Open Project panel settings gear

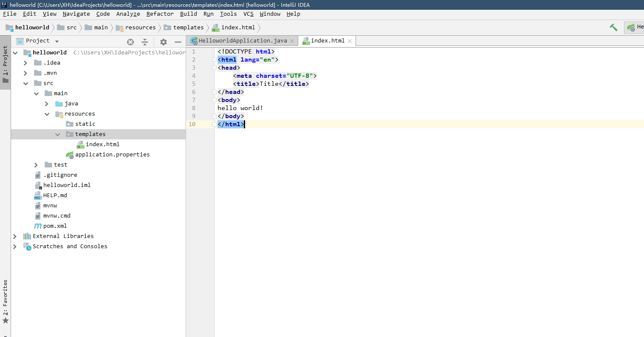pos(164,42)
